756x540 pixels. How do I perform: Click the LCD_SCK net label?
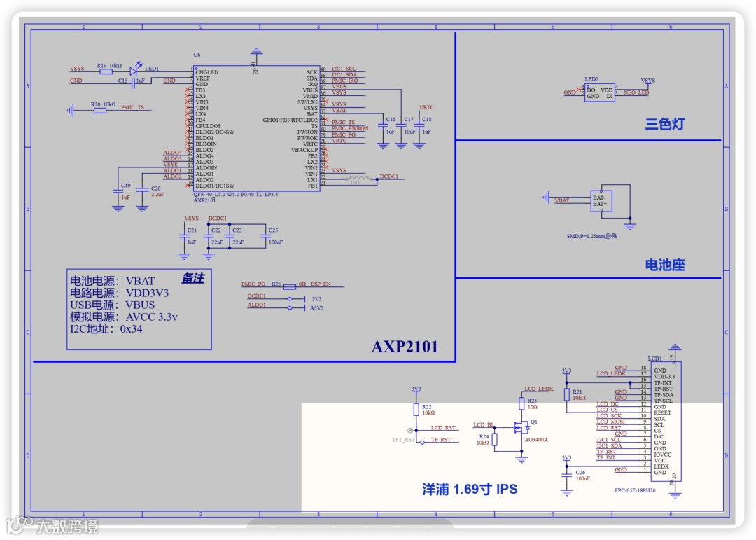[609, 415]
